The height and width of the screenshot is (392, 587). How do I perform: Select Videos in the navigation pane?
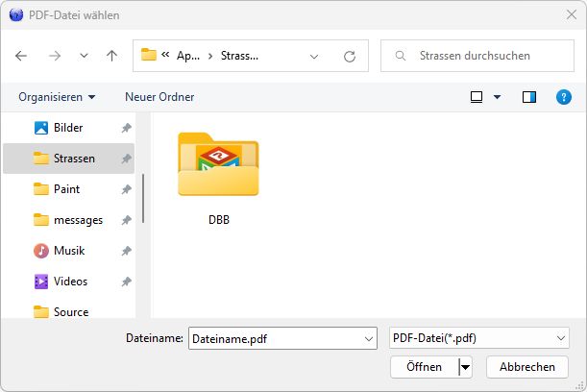pos(70,282)
